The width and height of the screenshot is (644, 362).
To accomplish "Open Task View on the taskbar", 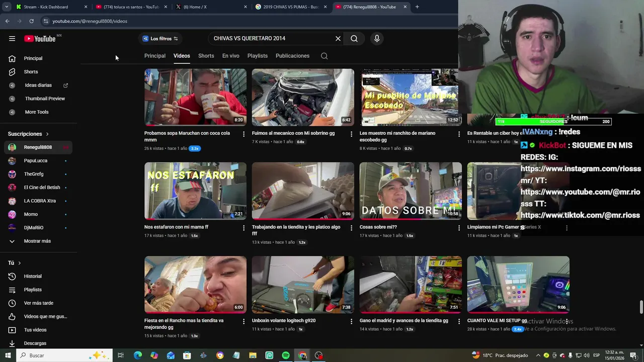I will point(121,355).
